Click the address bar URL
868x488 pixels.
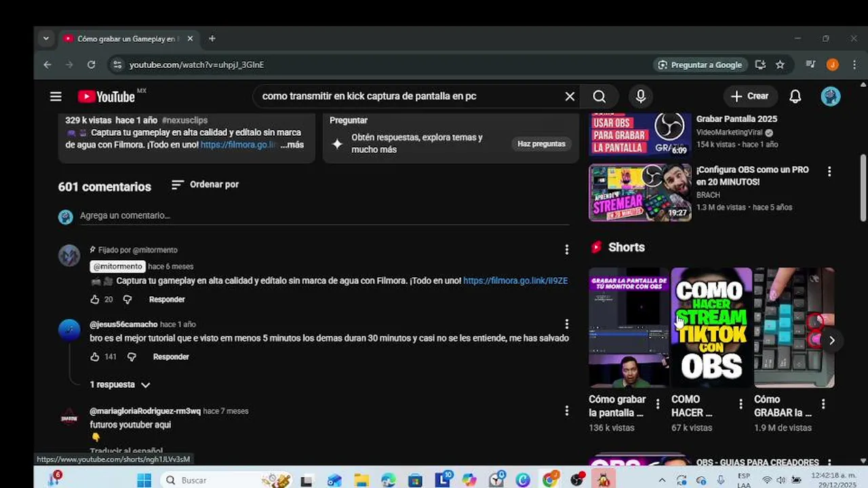[197, 65]
